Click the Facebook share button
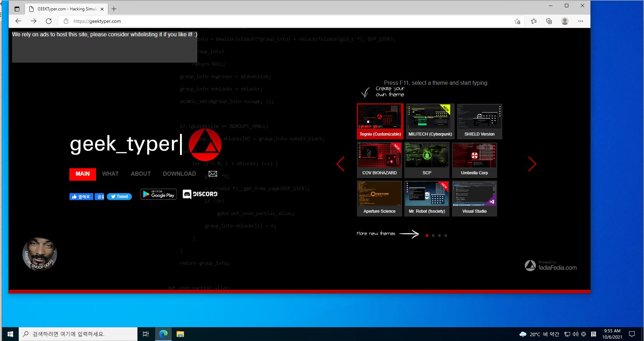Screen dimensions: 644x341 coord(100,197)
